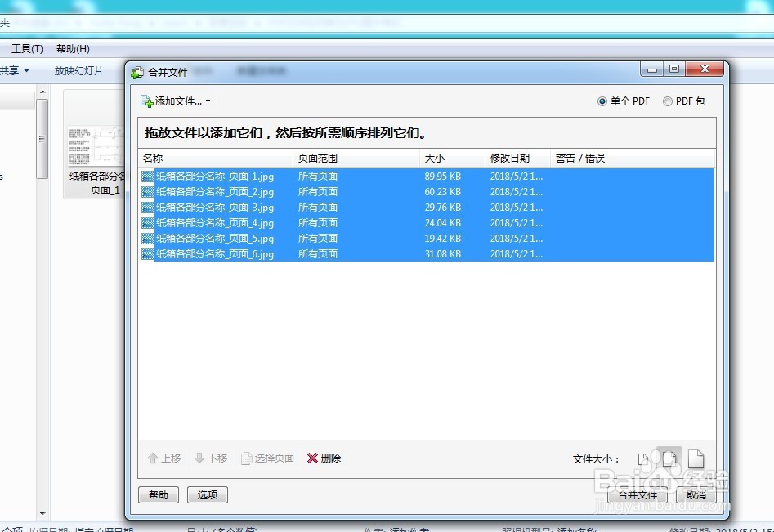This screenshot has height=532, width=774.
Task: Click the 合并文件 title bar icon
Action: click(x=137, y=73)
